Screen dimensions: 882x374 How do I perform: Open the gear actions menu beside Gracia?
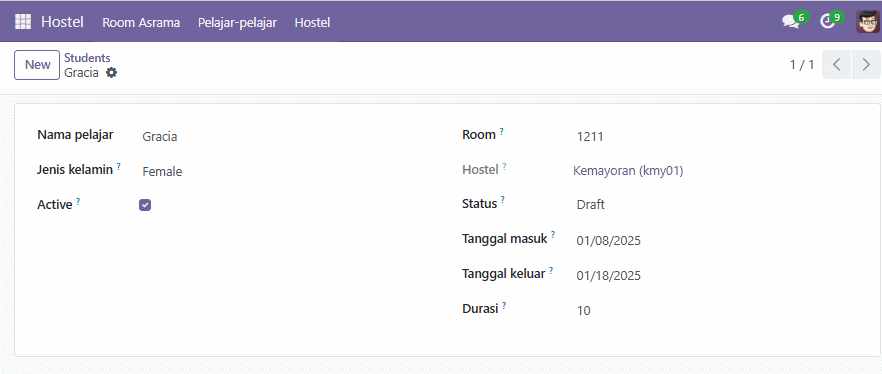coord(111,73)
